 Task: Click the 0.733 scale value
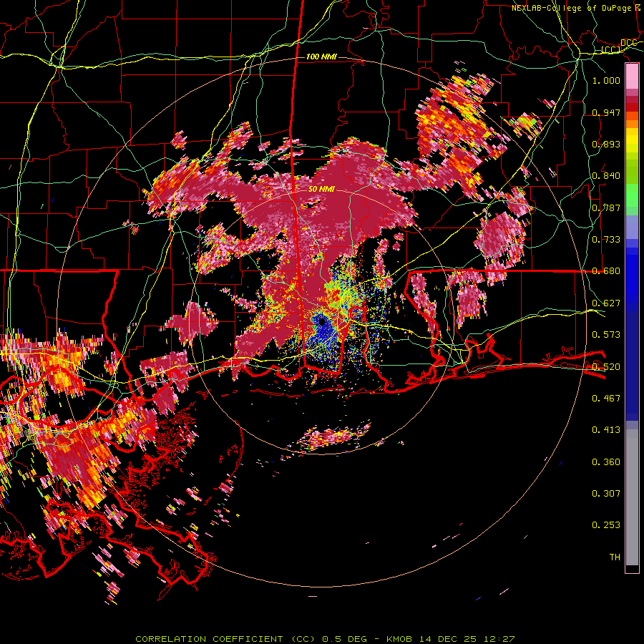pos(606,240)
